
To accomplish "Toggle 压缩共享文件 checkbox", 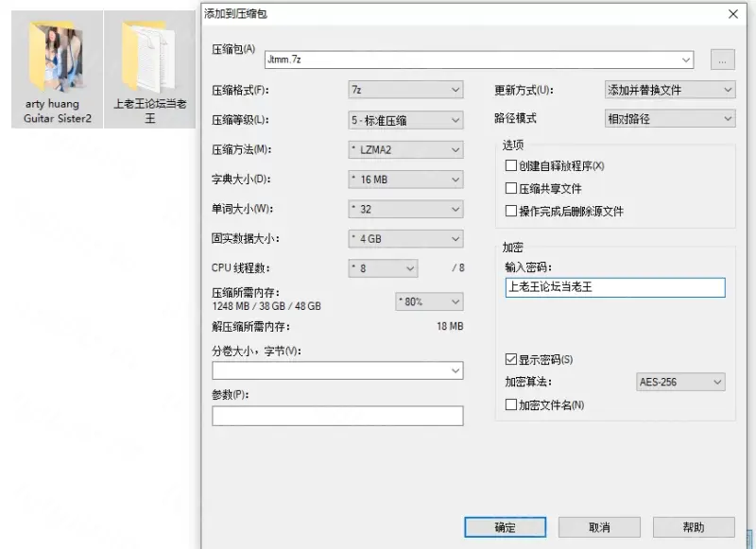I will [512, 189].
